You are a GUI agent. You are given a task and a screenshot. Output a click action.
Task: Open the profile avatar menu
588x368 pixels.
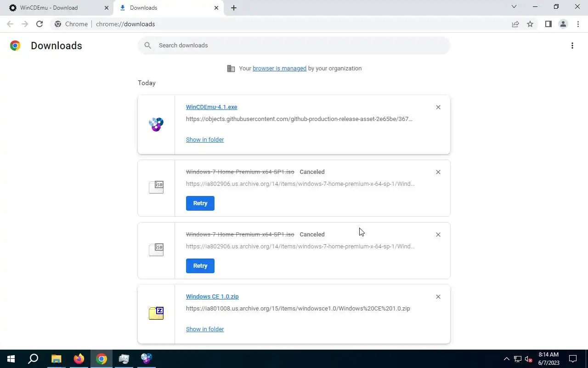563,24
